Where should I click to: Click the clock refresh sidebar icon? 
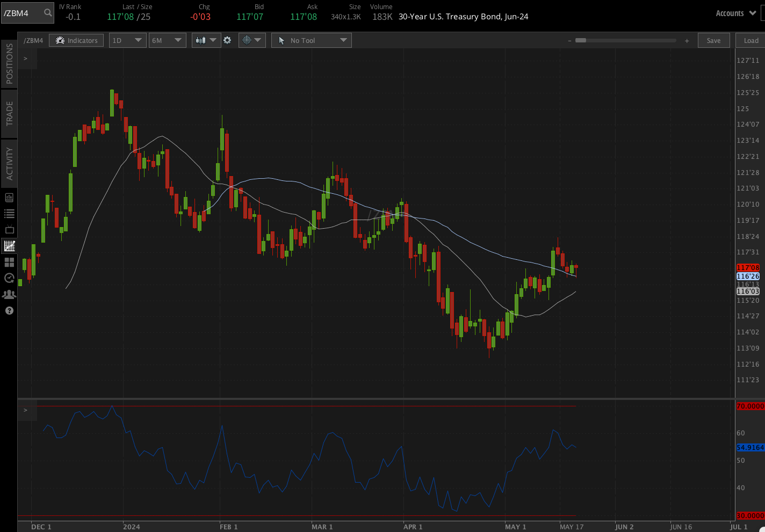pos(9,278)
